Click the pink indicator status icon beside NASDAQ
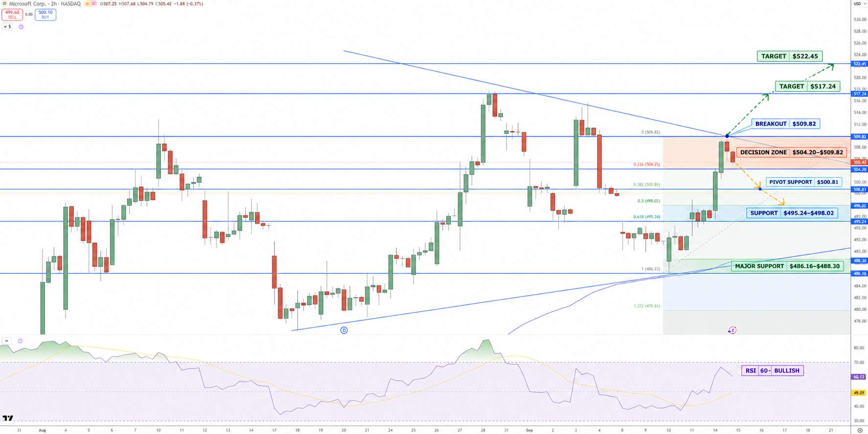 point(93,3)
